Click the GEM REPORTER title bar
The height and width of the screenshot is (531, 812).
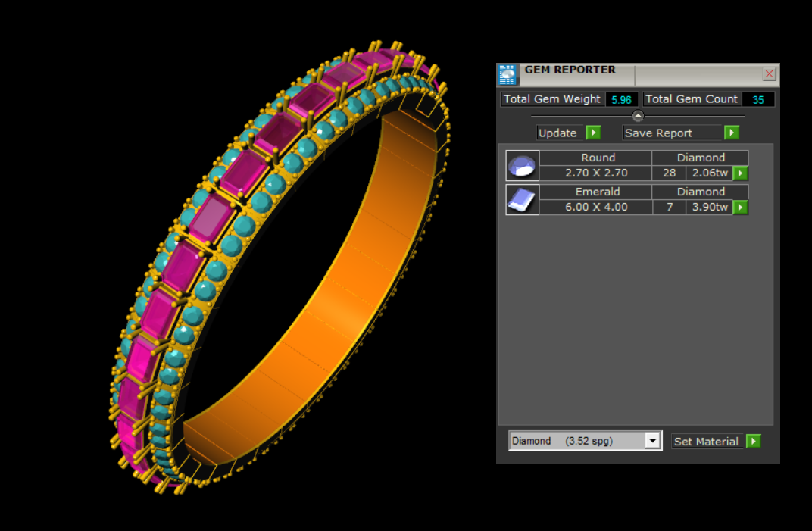tap(576, 70)
